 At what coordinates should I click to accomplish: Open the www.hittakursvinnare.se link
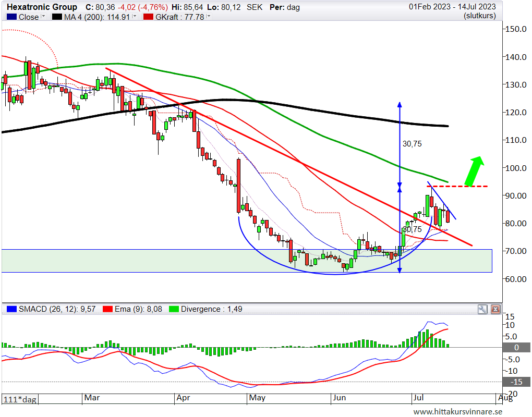coord(458,412)
